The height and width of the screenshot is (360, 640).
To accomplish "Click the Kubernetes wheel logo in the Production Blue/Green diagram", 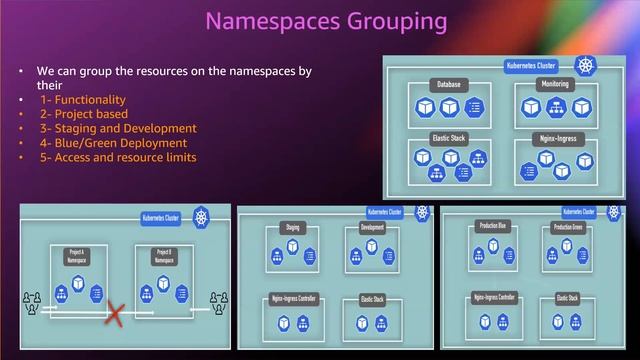I will [613, 212].
